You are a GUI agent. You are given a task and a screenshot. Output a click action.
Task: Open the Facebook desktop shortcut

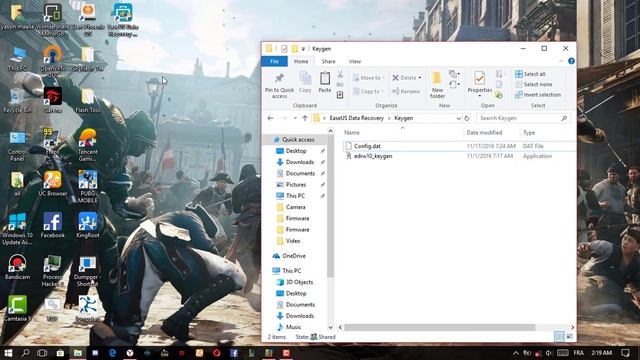coord(52,225)
